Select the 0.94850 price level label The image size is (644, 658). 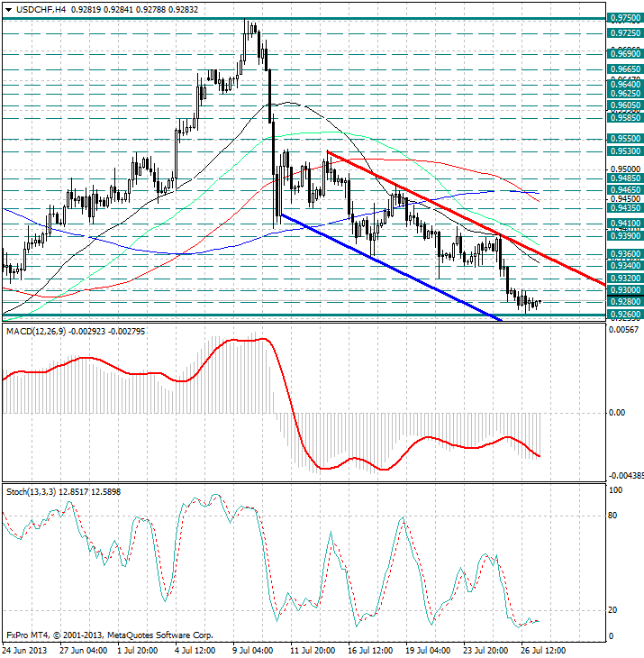click(x=625, y=178)
